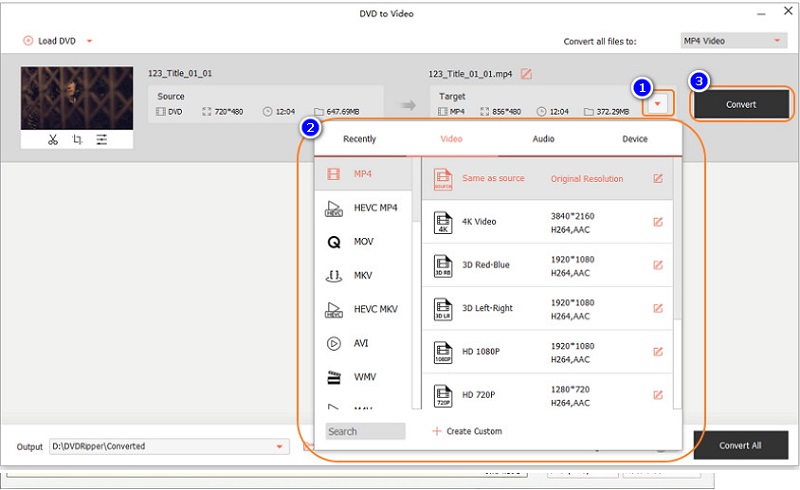The height and width of the screenshot is (490, 800).
Task: Edit the Same as source preset
Action: pos(657,179)
